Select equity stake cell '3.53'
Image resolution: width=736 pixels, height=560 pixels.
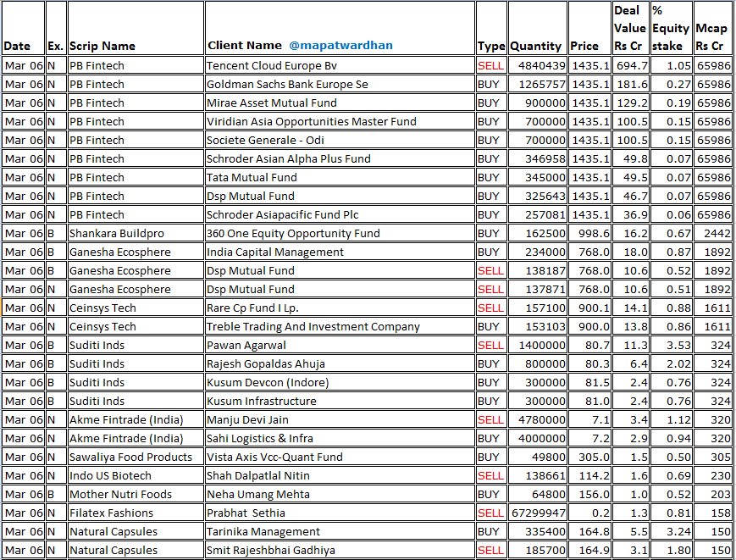click(672, 345)
